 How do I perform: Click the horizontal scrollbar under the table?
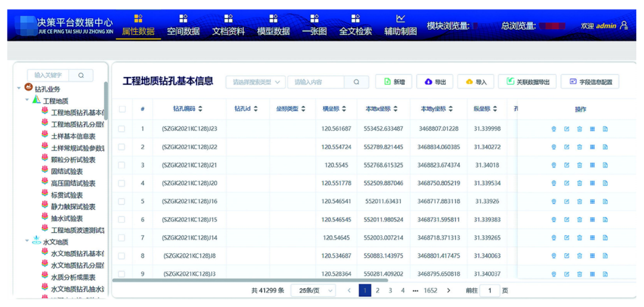pyautogui.click(x=250, y=280)
